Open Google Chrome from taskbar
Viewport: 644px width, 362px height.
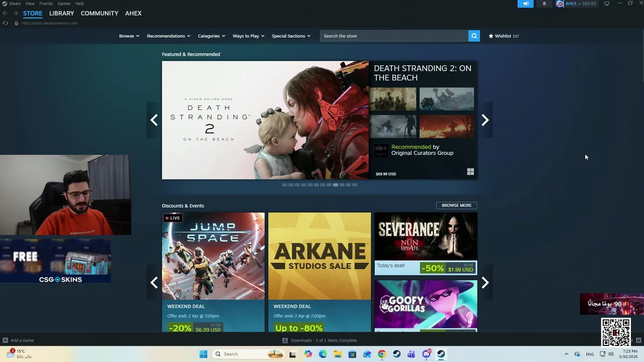(x=382, y=354)
